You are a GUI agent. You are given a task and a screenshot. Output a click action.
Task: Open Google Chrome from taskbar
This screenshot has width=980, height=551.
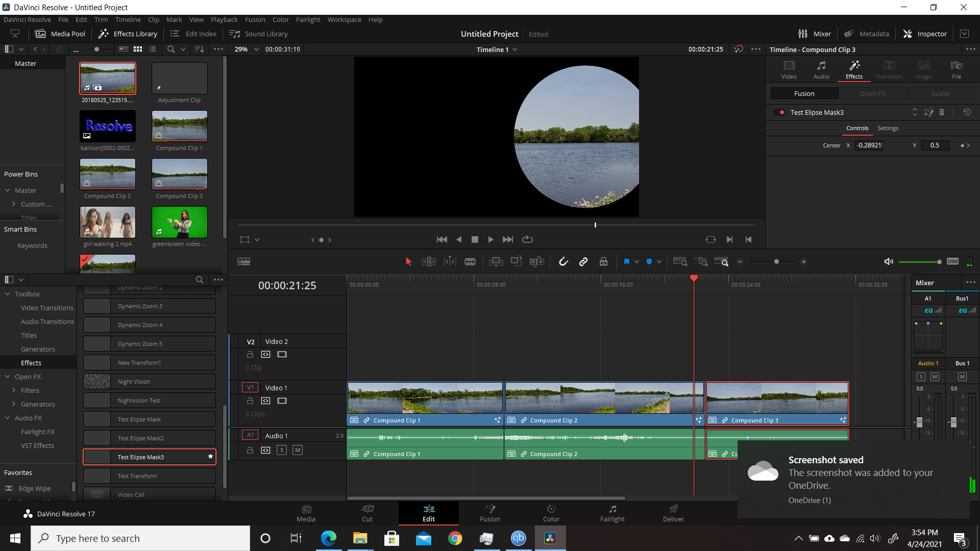pyautogui.click(x=455, y=538)
